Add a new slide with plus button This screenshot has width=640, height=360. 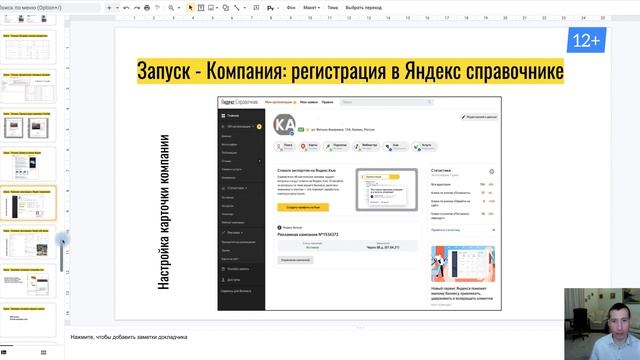click(x=109, y=8)
